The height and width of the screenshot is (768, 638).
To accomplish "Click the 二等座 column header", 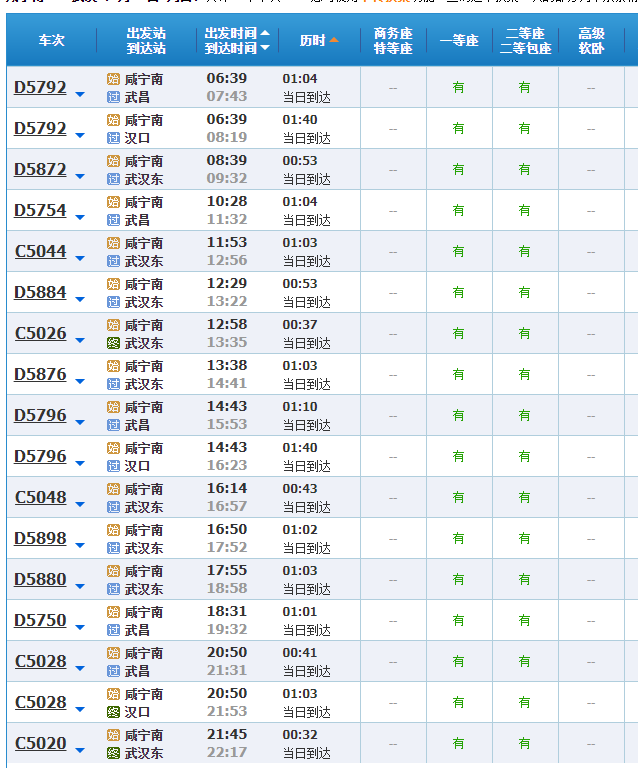I will tap(525, 40).
